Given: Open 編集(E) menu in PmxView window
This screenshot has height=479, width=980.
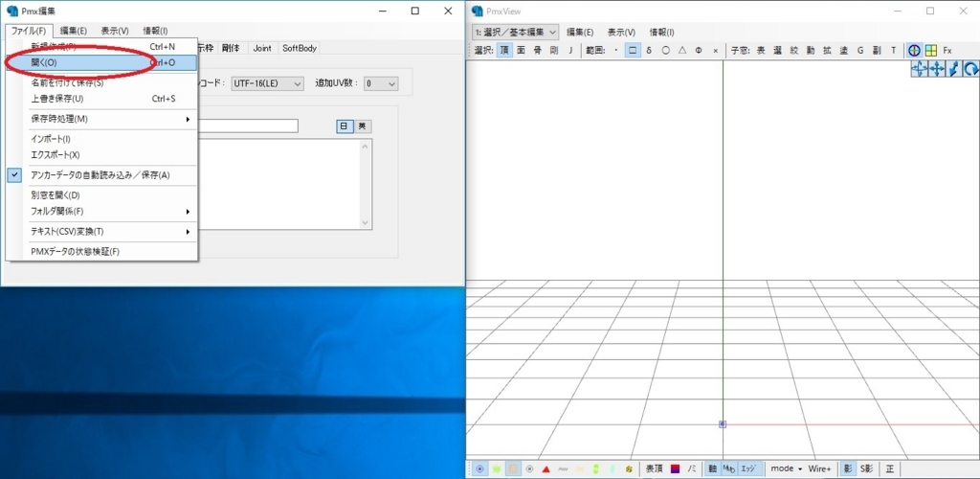Looking at the screenshot, I should [580, 32].
